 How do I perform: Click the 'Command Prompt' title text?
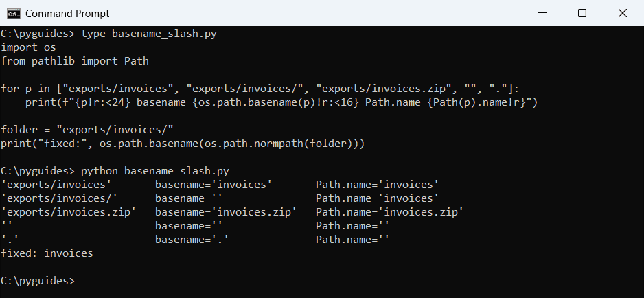(67, 14)
